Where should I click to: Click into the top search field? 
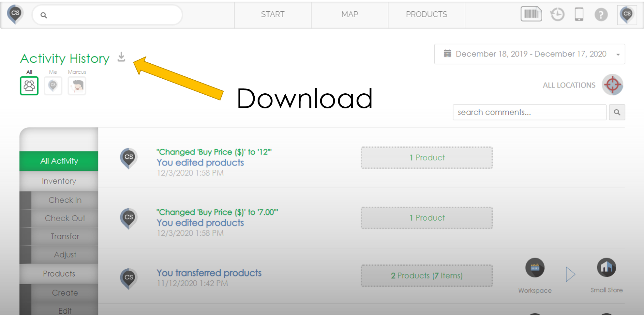pyautogui.click(x=107, y=15)
